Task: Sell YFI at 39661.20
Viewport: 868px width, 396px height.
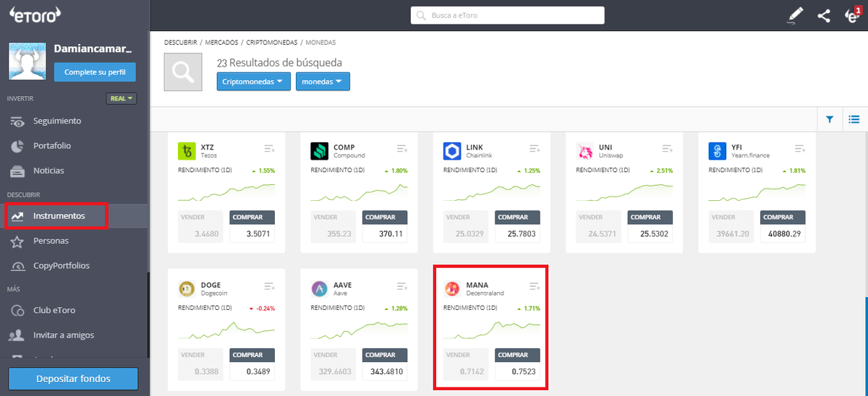Action: tap(732, 226)
